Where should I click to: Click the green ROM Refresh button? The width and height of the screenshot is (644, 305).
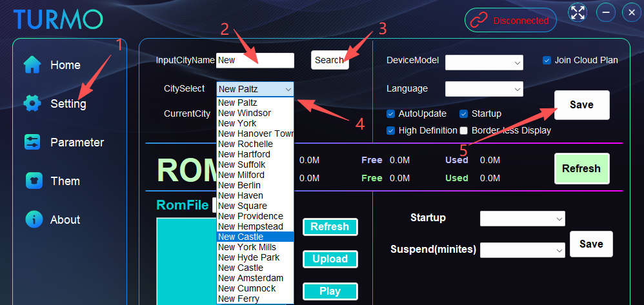click(x=581, y=169)
